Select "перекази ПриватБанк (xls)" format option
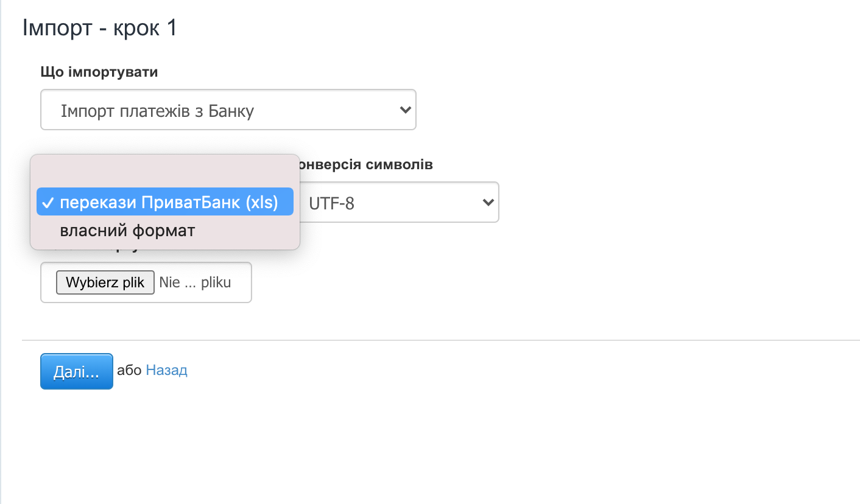Image resolution: width=860 pixels, height=504 pixels. [169, 203]
